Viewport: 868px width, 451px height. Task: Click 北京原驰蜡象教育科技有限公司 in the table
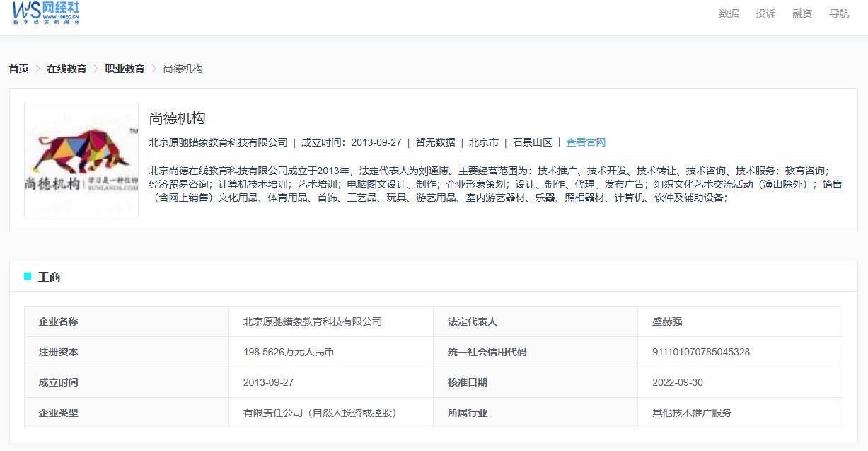[313, 321]
